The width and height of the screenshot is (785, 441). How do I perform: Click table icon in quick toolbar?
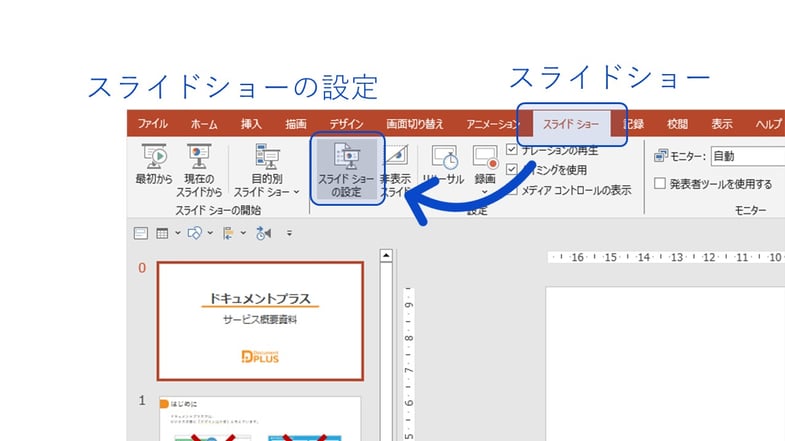tap(162, 233)
